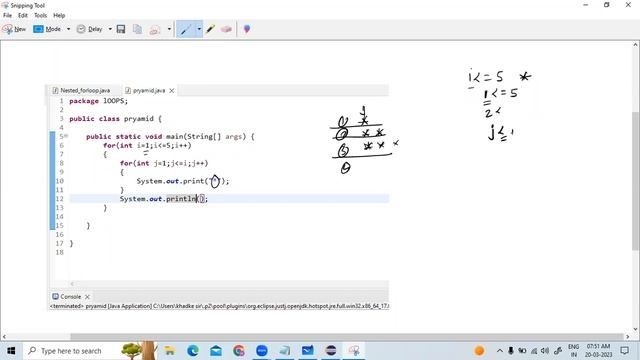The height and width of the screenshot is (360, 640).
Task: Copy the snip to clipboard
Action: pos(138,29)
